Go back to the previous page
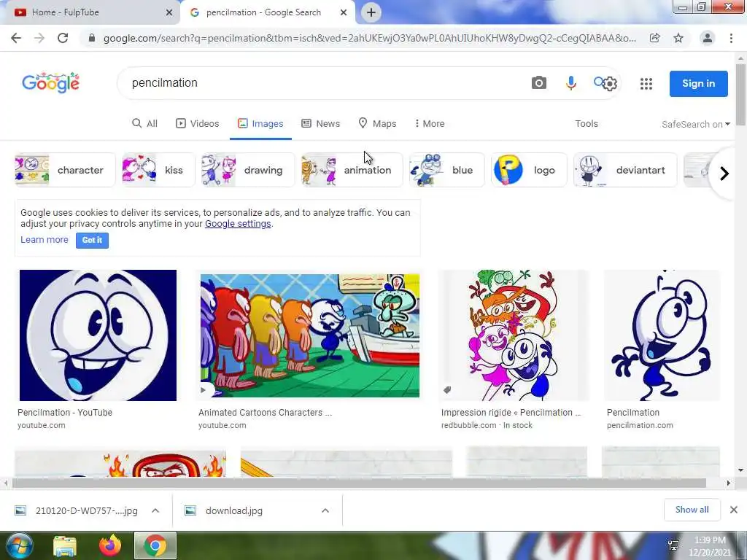Viewport: 747px width, 560px height. pos(16,38)
